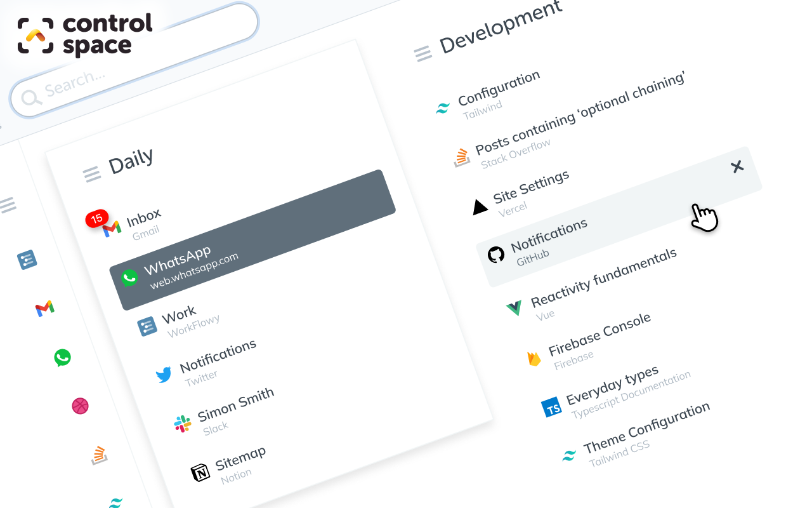Click the Notion icon beside Sitemap
The image size is (812, 508).
(200, 472)
